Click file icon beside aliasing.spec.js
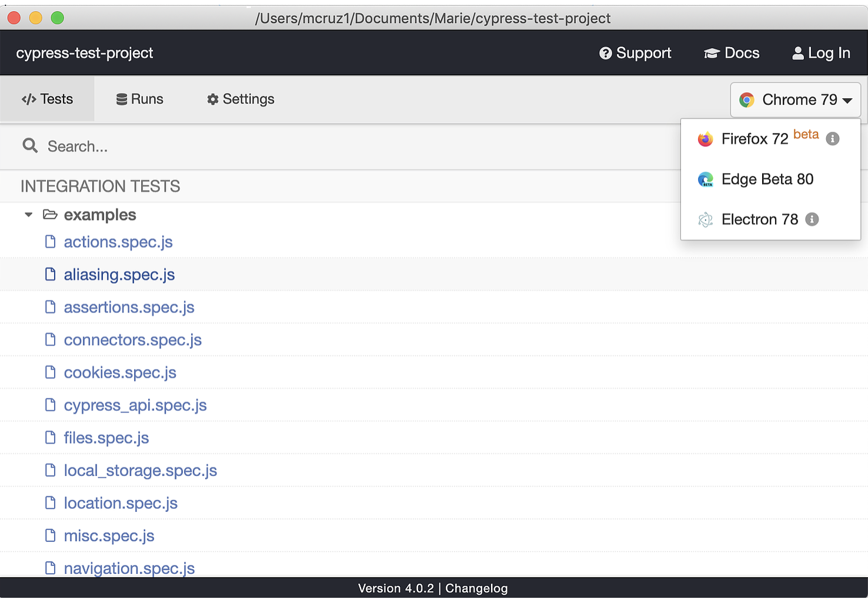Screen dimensions: 868x599 pos(51,274)
